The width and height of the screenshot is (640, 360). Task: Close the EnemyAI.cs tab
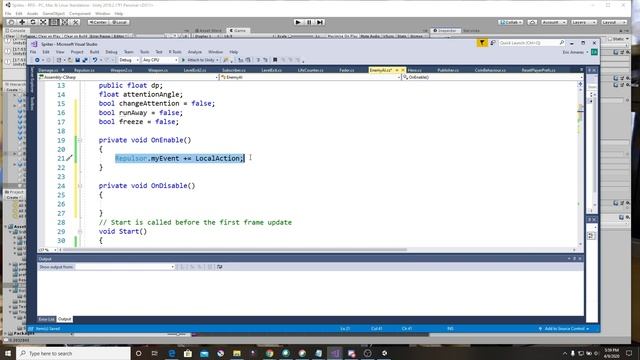(x=403, y=70)
